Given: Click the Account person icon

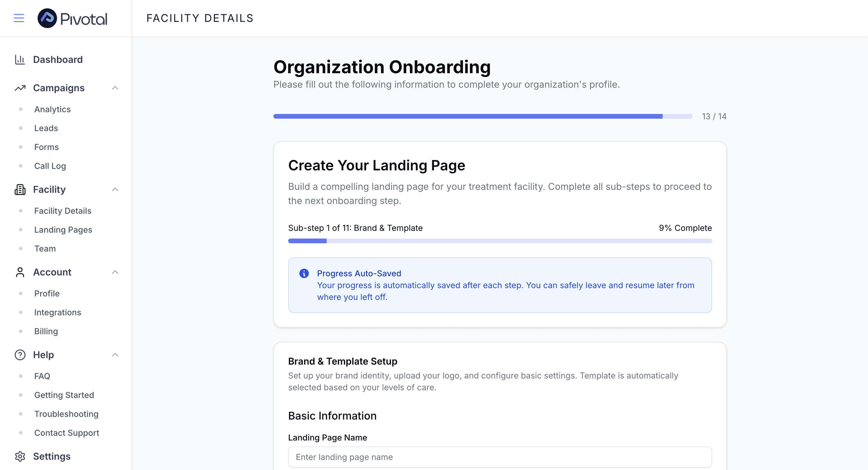Looking at the screenshot, I should (x=20, y=272).
